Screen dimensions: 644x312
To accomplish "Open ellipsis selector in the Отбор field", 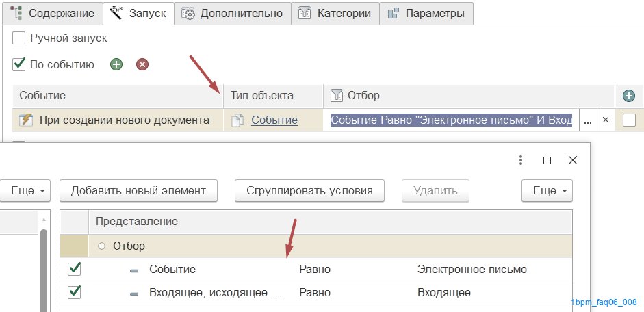I will tap(587, 120).
